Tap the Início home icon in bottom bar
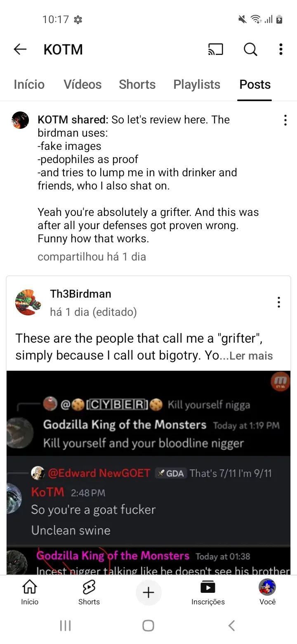The width and height of the screenshot is (297, 644). coord(30,592)
